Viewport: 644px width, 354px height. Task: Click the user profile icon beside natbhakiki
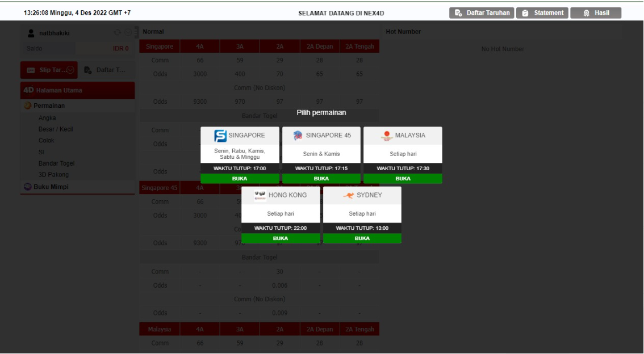pos(31,33)
